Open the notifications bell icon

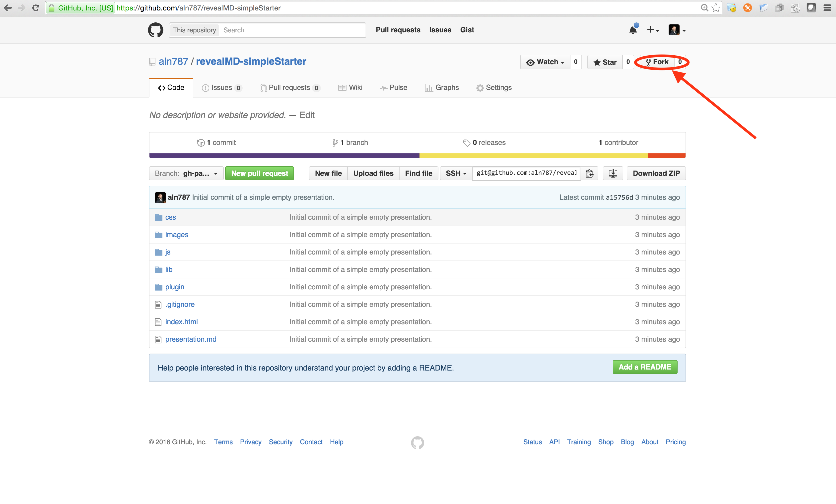point(633,30)
